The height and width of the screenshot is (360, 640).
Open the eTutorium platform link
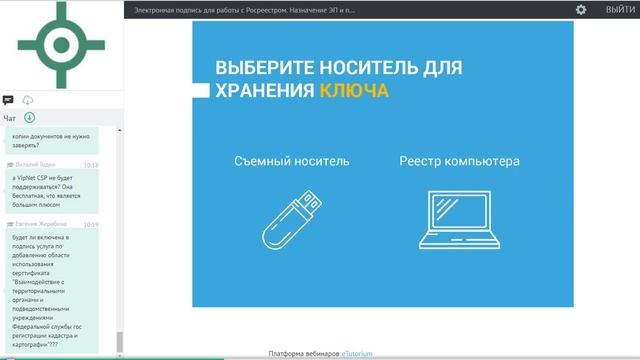point(357,353)
